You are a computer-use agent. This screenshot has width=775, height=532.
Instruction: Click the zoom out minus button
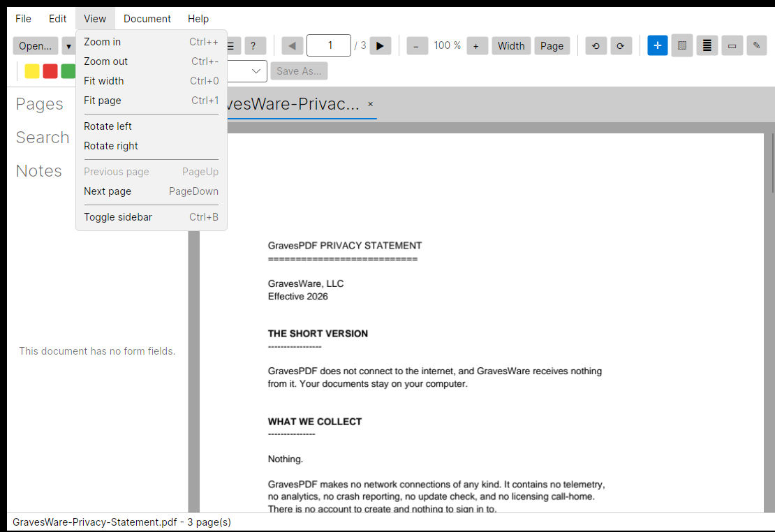pyautogui.click(x=417, y=46)
